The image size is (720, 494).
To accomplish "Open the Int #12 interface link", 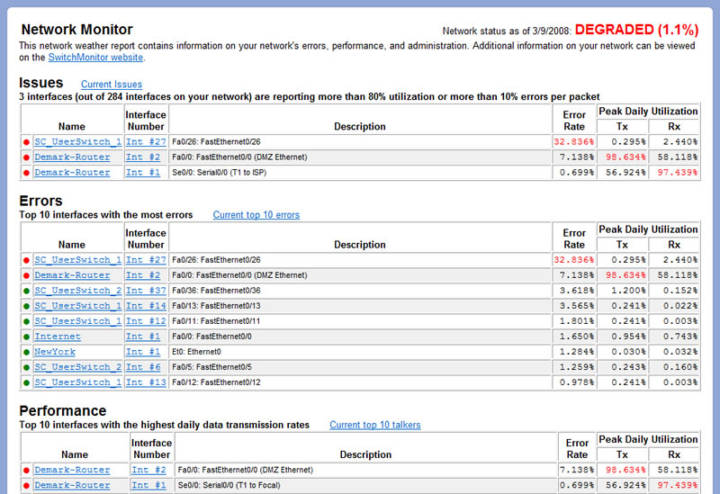I will pyautogui.click(x=146, y=321).
